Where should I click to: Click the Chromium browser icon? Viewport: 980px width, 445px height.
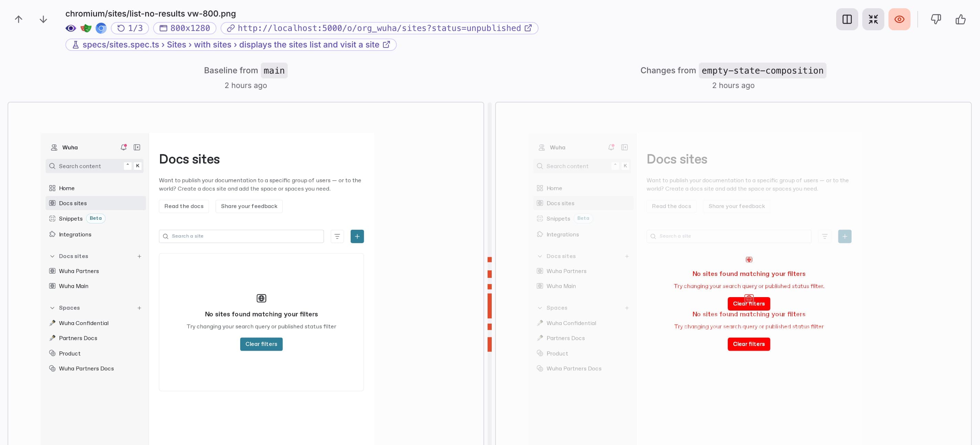(101, 28)
